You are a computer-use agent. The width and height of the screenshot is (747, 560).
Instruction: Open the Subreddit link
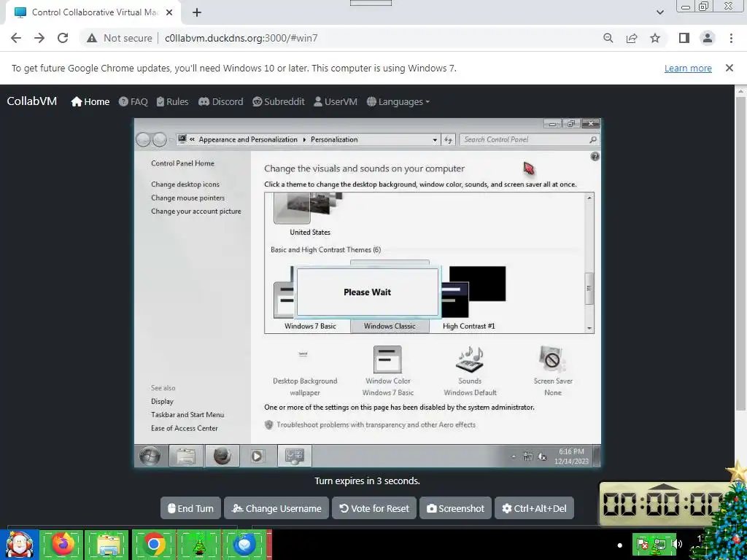click(278, 101)
